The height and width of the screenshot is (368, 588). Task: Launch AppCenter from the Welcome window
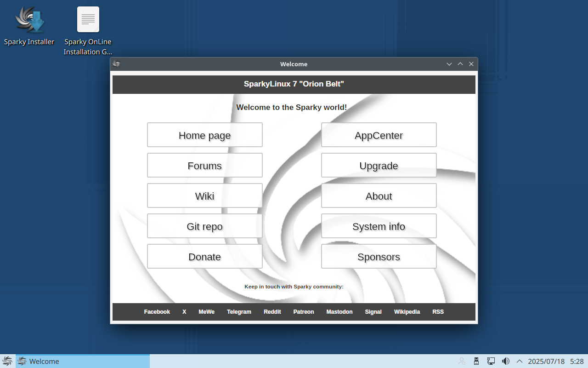click(379, 135)
